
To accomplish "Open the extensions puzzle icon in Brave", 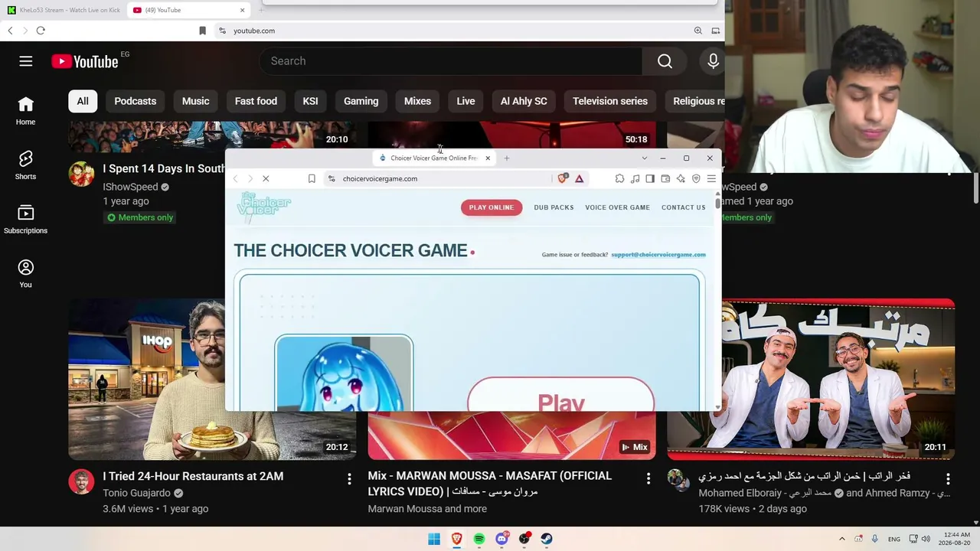I will 619,178.
